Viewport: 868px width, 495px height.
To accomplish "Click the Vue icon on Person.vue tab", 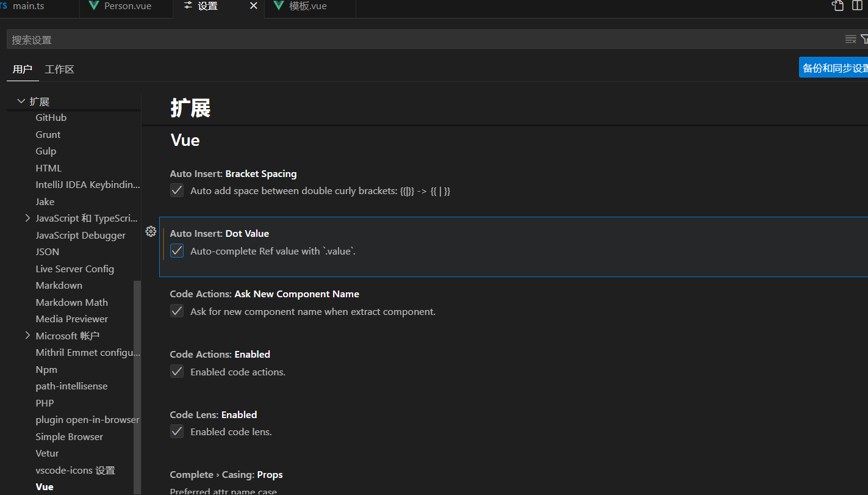I will pyautogui.click(x=94, y=6).
